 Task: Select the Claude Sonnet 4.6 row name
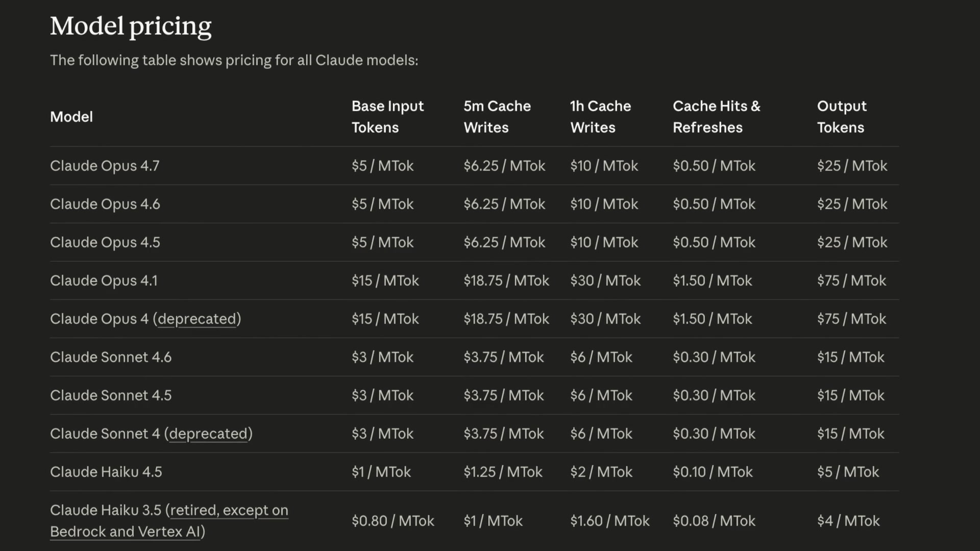click(x=111, y=357)
